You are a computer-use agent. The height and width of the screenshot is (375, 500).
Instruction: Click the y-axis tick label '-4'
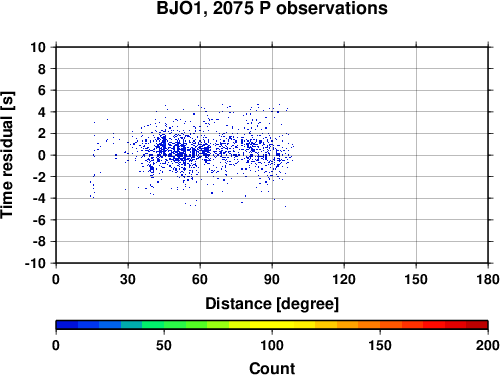39,198
